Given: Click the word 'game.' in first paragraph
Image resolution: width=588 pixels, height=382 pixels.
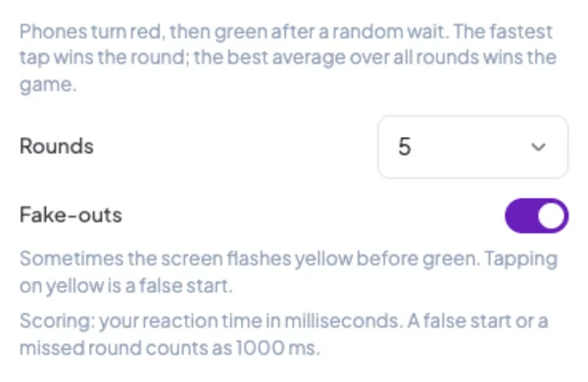Looking at the screenshot, I should click(48, 84).
